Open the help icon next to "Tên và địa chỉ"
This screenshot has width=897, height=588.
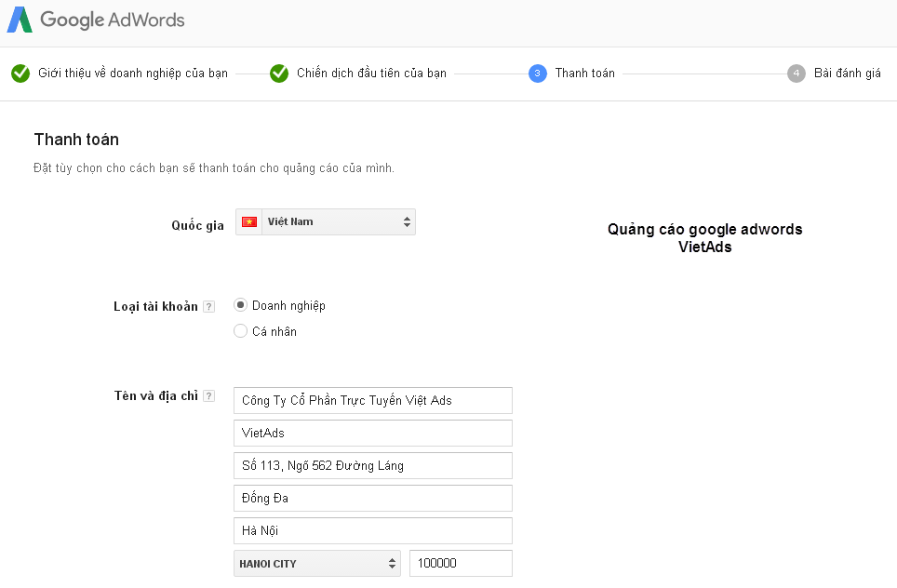tap(211, 394)
